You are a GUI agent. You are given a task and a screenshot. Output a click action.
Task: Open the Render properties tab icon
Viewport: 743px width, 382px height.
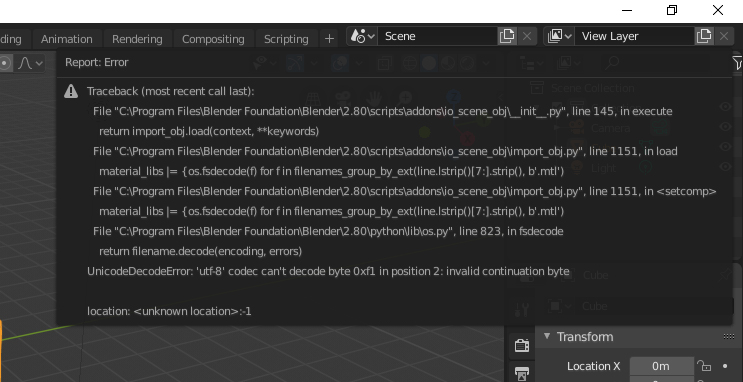click(x=522, y=345)
